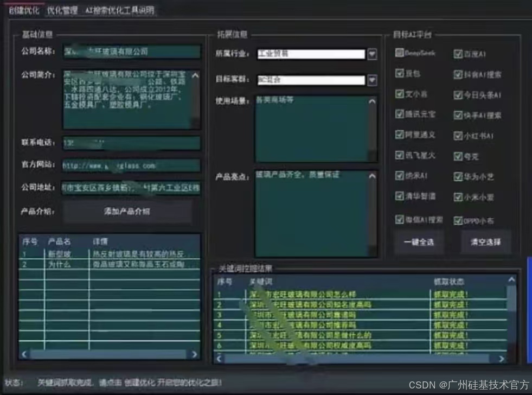
Task: Switch to the 创建优化 tab
Action: (24, 10)
